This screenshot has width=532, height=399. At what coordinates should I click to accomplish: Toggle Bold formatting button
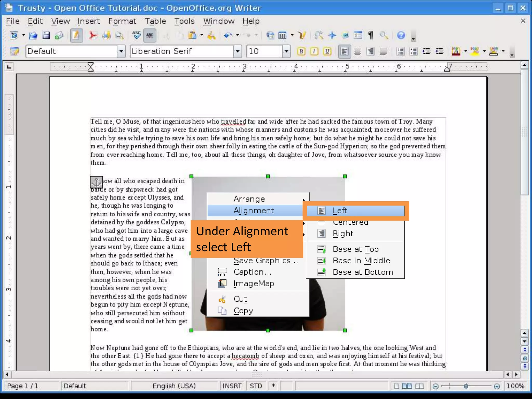(301, 51)
